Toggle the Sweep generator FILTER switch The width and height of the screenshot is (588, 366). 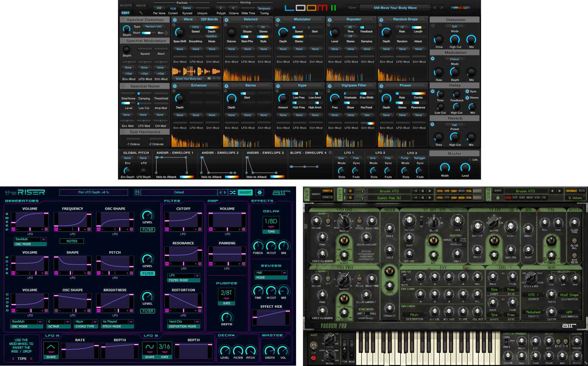point(148,230)
